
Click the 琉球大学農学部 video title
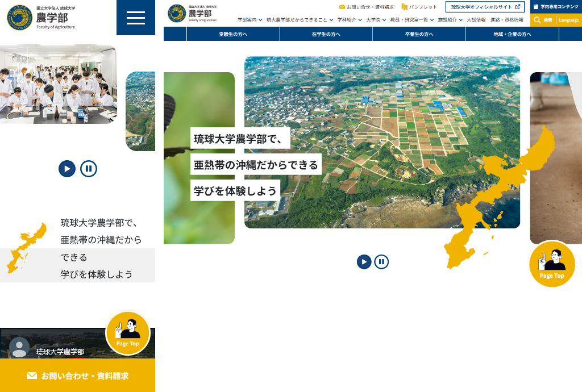pos(60,352)
